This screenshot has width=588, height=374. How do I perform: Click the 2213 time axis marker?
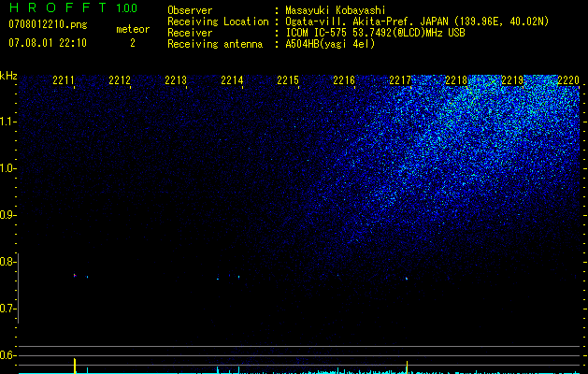(x=176, y=80)
